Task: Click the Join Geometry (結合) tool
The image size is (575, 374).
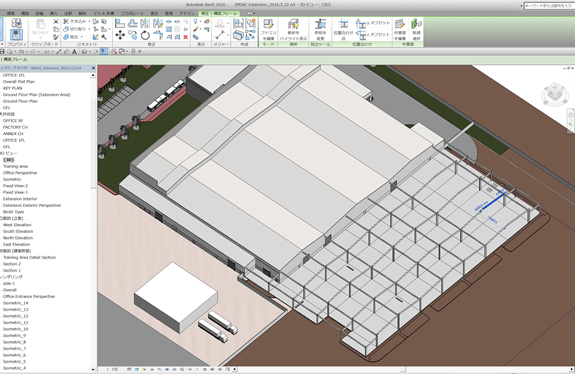Action: pos(72,37)
